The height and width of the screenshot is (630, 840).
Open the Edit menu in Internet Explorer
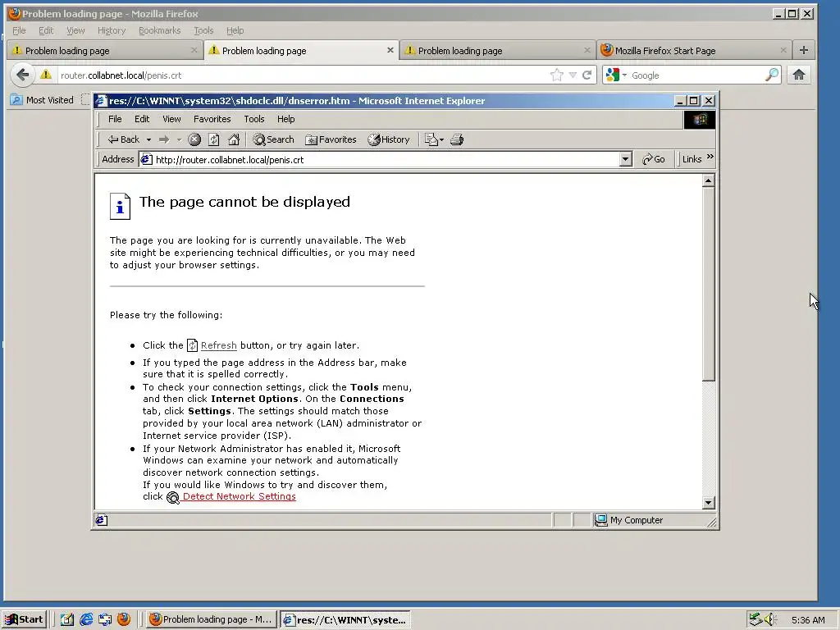click(x=142, y=119)
